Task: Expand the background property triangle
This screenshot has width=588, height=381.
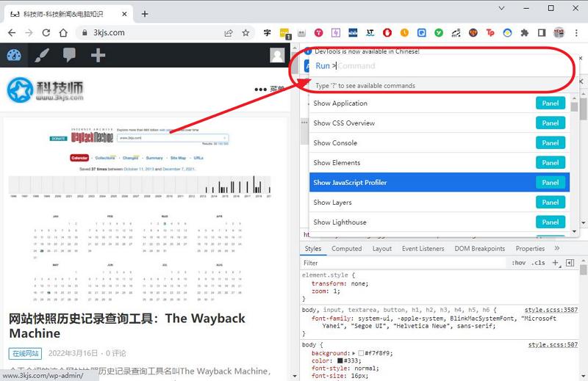Action: tap(354, 353)
